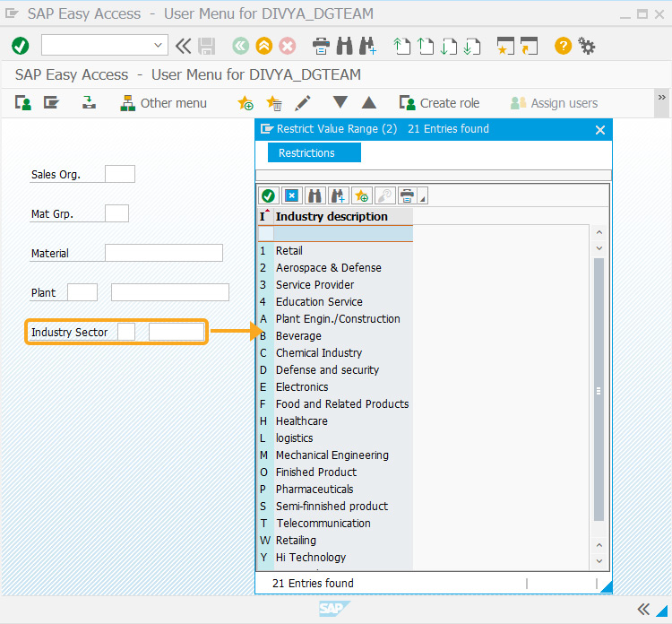Viewport: 672px width, 624px height.
Task: Collapse command field with double-chevron icon
Action: click(183, 46)
